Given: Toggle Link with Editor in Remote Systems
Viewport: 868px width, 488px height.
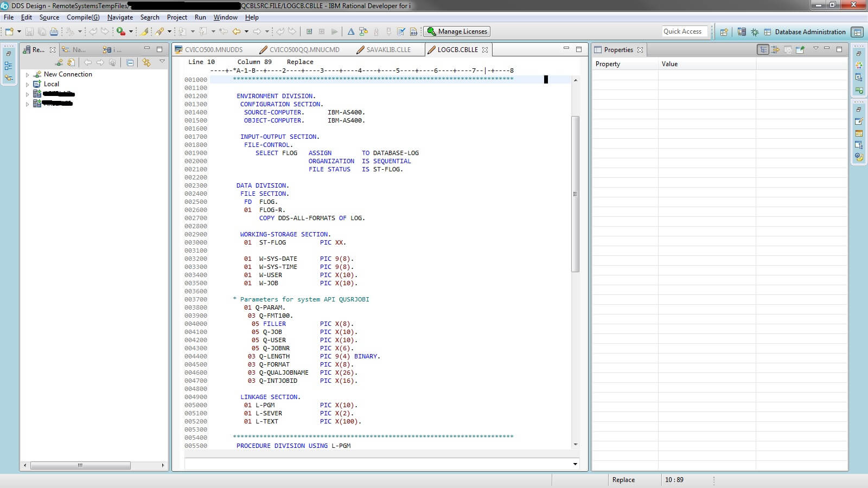Looking at the screenshot, I should pyautogui.click(x=146, y=62).
